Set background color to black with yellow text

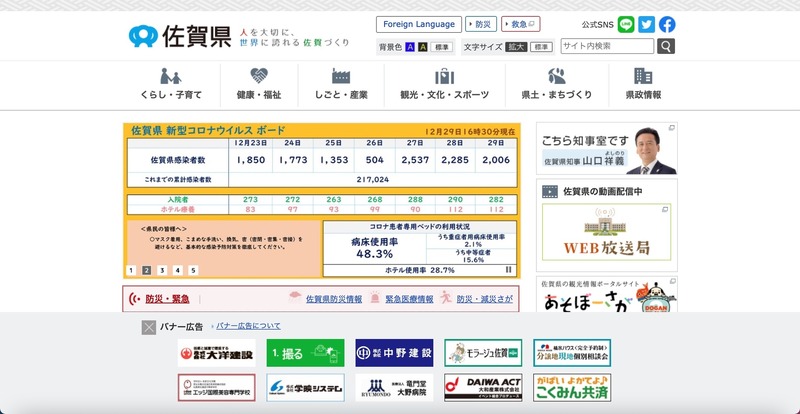pyautogui.click(x=423, y=47)
